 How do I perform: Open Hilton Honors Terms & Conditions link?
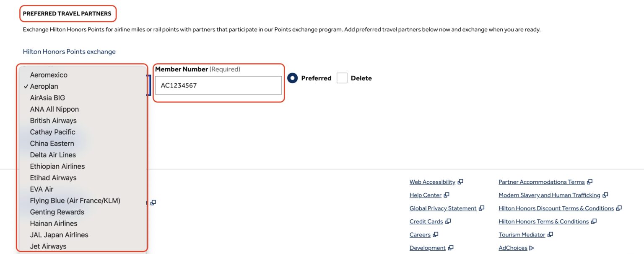coord(543,221)
